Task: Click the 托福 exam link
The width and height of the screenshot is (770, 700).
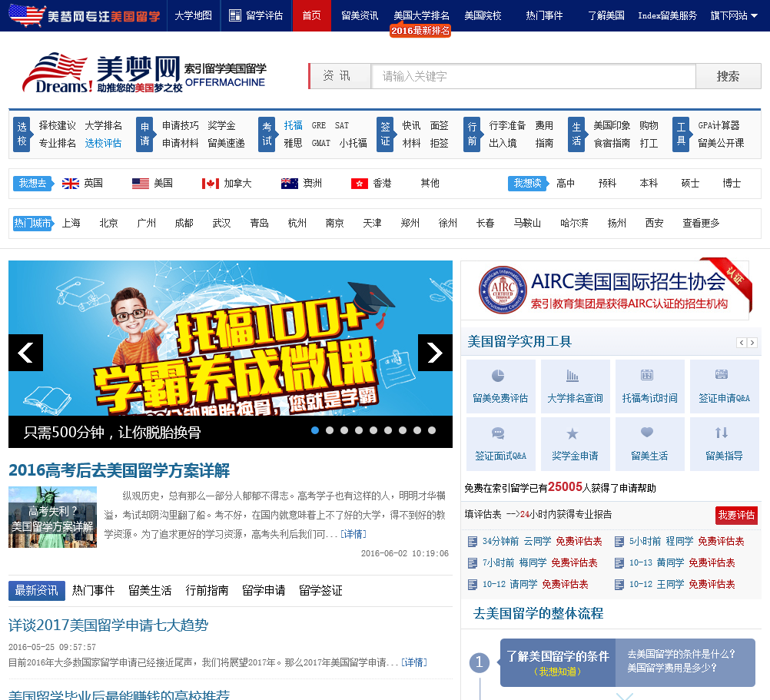Action: coord(294,126)
